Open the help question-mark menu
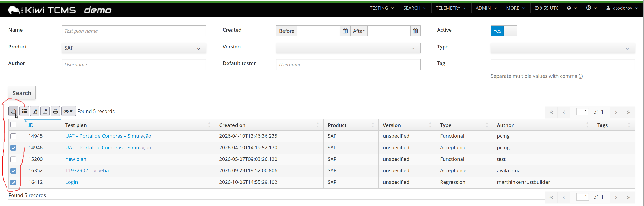The image size is (644, 206). point(591,8)
